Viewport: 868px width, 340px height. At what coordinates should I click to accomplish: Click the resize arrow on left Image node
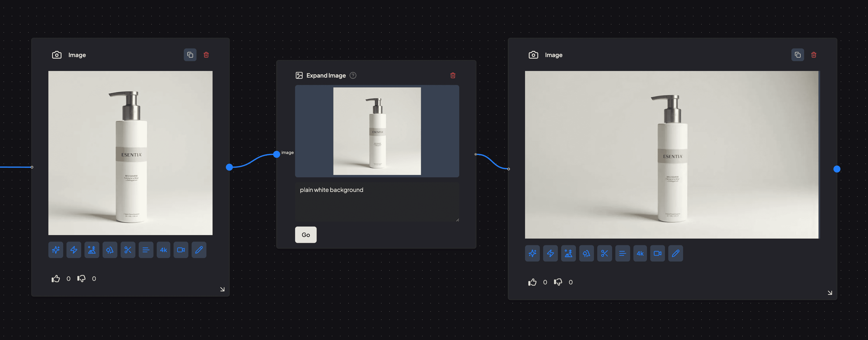coord(222,289)
